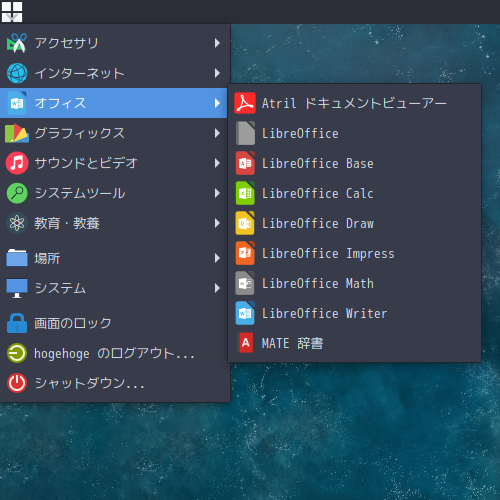The height and width of the screenshot is (500, 500).
Task: Launch LibreOffice Calc via its green icon
Action: (x=245, y=193)
